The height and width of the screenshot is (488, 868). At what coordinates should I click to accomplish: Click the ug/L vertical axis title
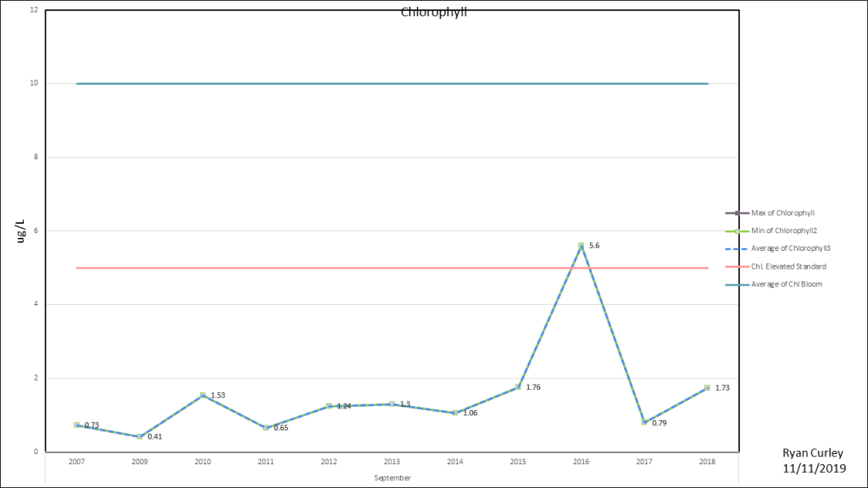pos(23,230)
